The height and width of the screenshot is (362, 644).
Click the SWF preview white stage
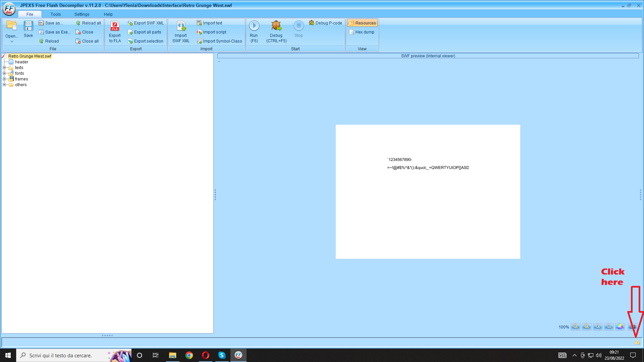(428, 192)
